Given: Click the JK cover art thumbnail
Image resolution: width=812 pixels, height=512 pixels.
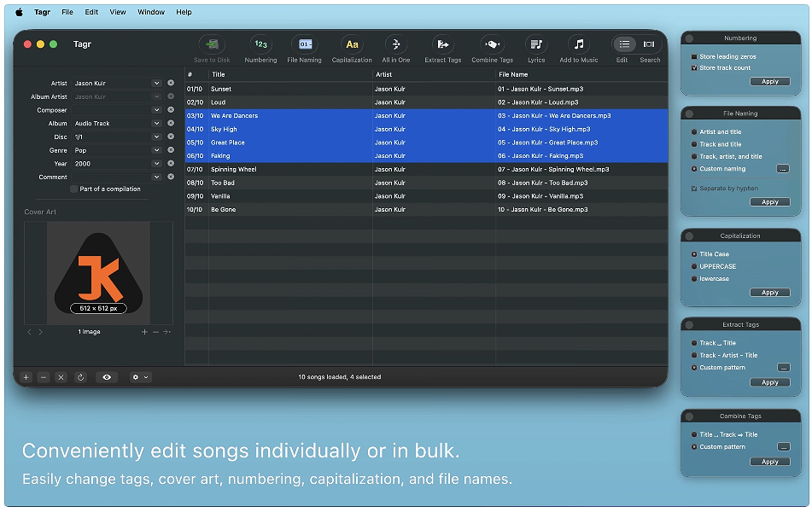Looking at the screenshot, I should [x=98, y=273].
